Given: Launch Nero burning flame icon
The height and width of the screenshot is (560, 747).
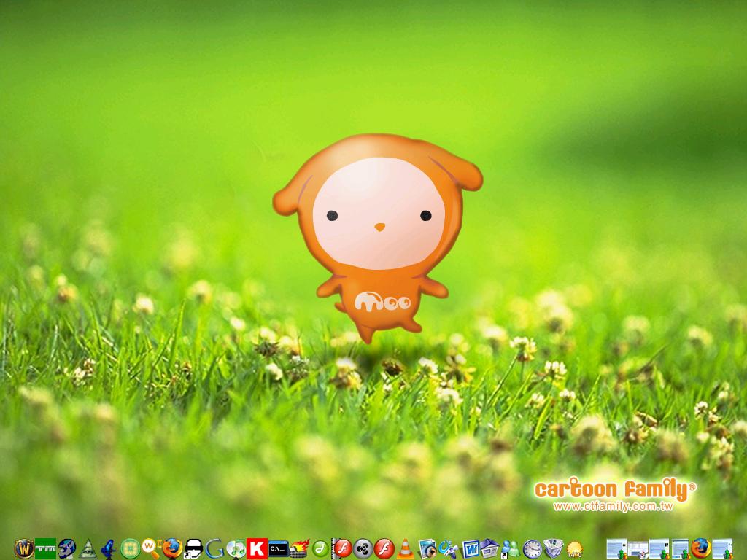Looking at the screenshot, I should point(300,548).
